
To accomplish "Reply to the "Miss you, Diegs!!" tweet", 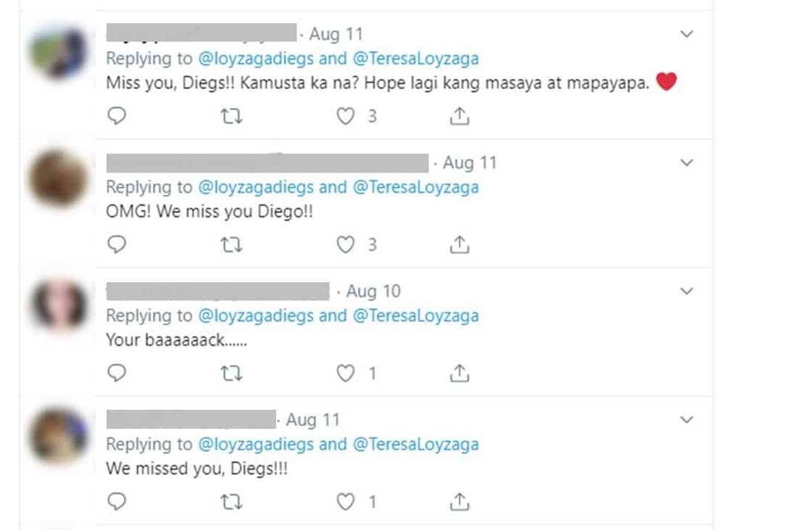I will tap(117, 115).
